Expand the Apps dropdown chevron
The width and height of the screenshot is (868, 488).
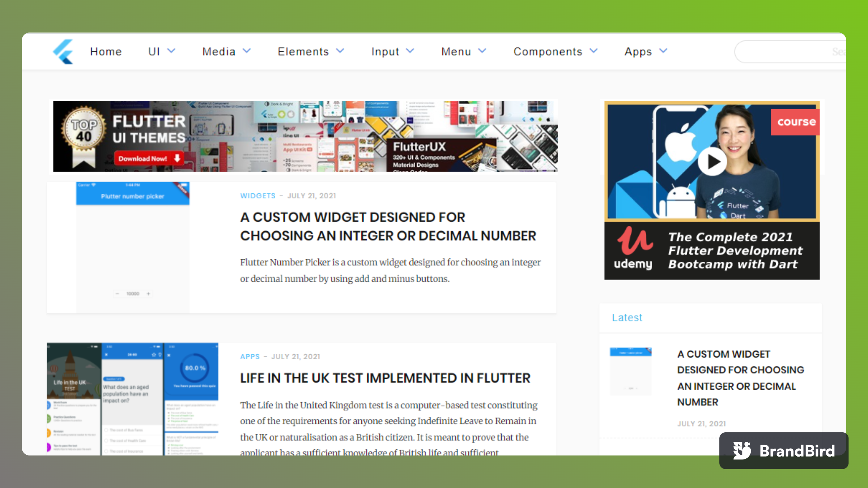(x=663, y=51)
